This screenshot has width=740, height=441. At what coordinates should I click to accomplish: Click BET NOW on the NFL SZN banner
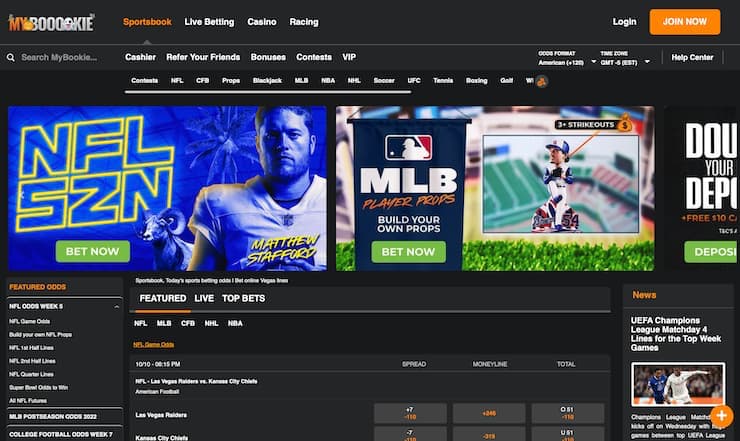(x=92, y=252)
